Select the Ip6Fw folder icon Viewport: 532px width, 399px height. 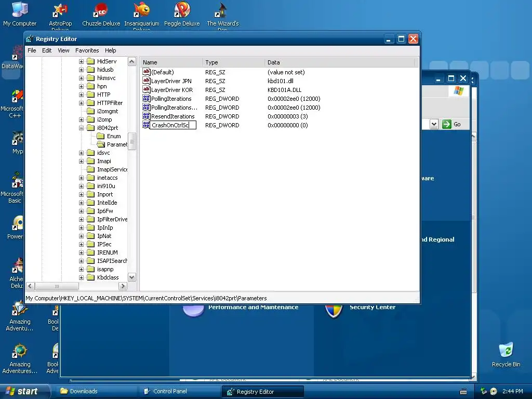tap(90, 211)
